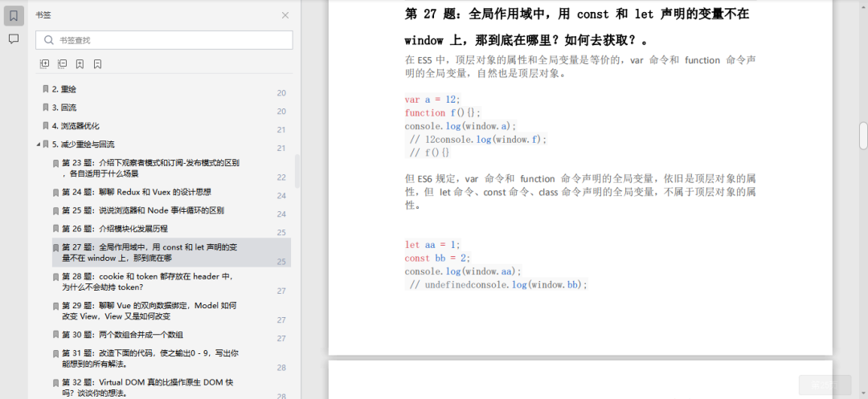Click bookmark icon beside 4. 浏览器优化

pos(46,125)
